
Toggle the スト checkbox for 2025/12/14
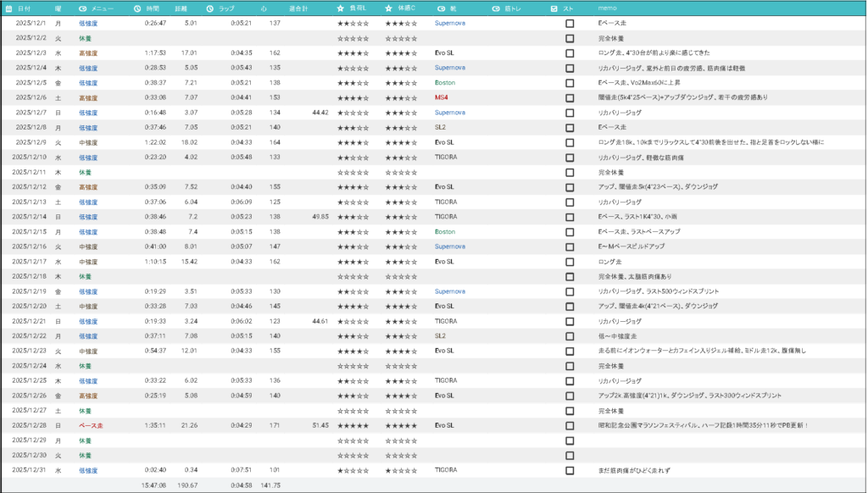570,217
